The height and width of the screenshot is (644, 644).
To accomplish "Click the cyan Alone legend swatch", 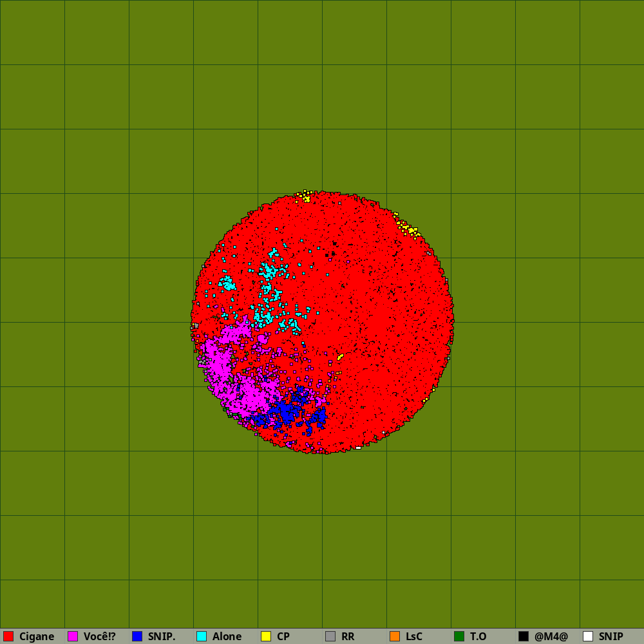I will [x=202, y=636].
